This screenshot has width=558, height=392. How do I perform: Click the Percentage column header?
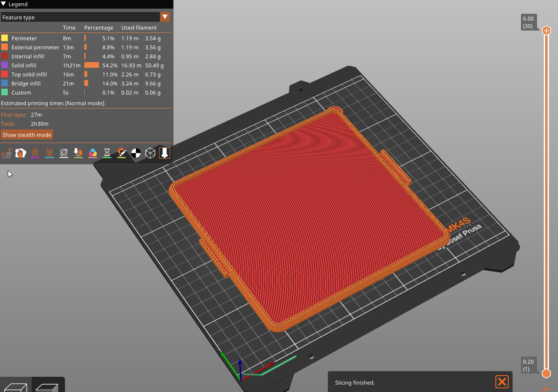tap(99, 28)
